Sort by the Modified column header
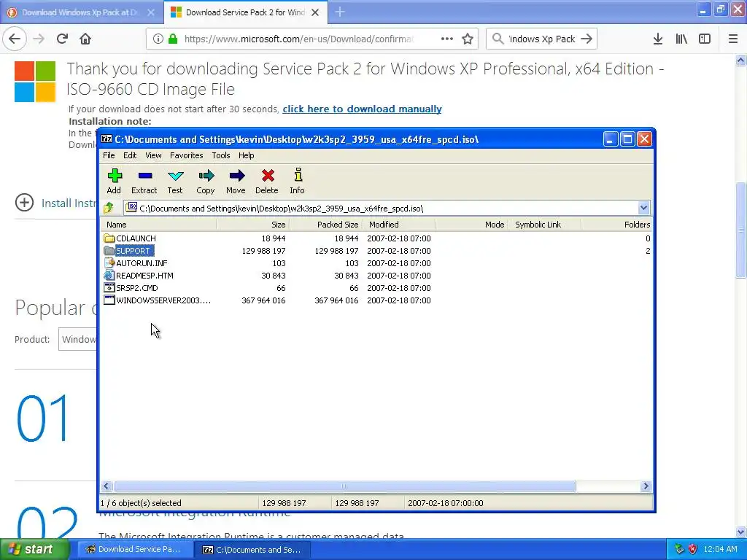Viewport: 747px width, 560px height. (399, 225)
